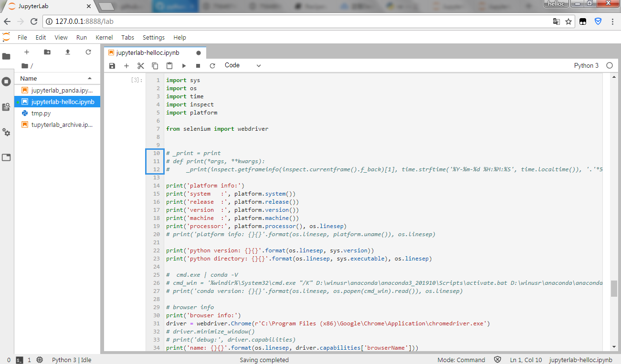Click the Python 3 kernel name
The width and height of the screenshot is (621, 364).
[x=586, y=65]
